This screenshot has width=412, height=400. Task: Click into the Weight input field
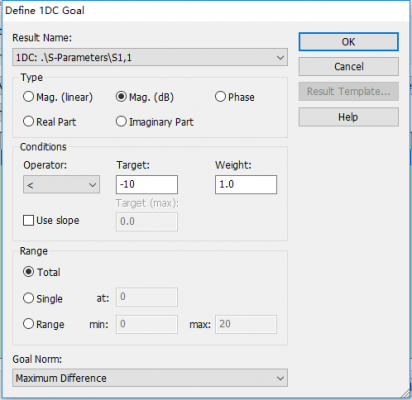coord(246,185)
